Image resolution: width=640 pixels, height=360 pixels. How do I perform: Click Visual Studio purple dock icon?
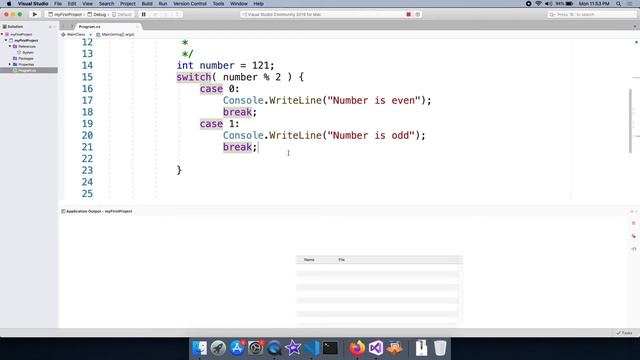(x=376, y=348)
